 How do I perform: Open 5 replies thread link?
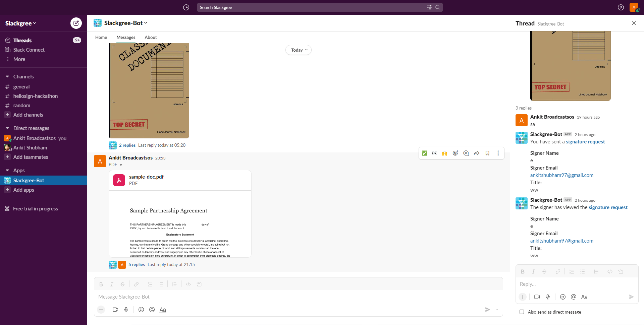pos(137,264)
